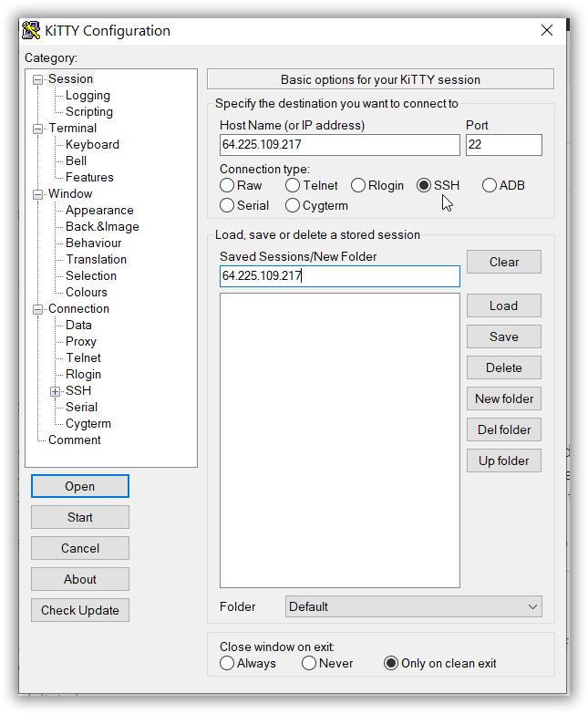Open Rlogin settings under Connection
The image size is (588, 714).
[x=83, y=374]
